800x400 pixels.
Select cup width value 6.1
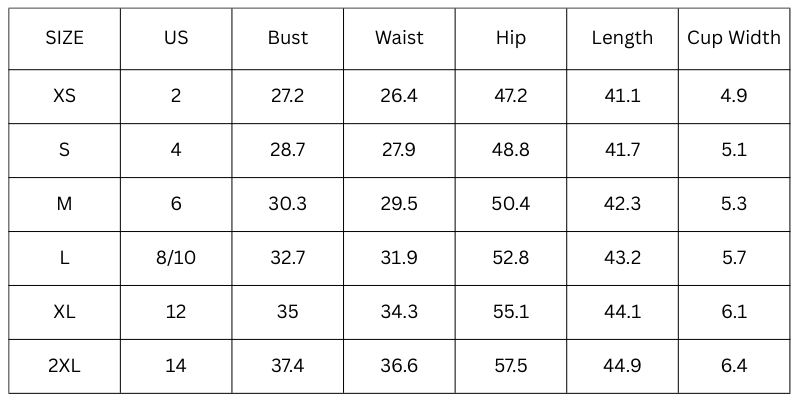pos(734,312)
